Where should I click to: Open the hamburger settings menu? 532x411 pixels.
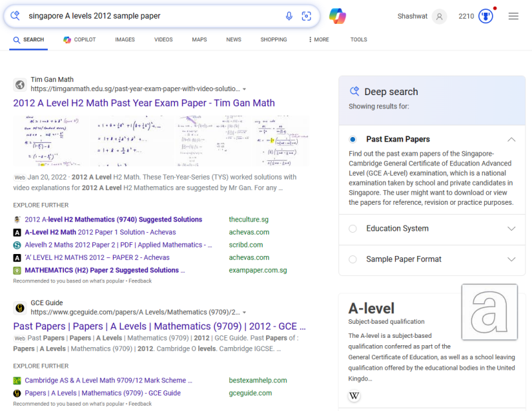[513, 16]
